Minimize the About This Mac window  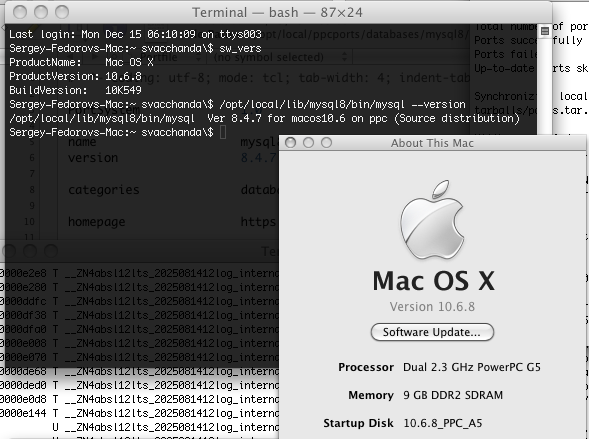click(308, 143)
